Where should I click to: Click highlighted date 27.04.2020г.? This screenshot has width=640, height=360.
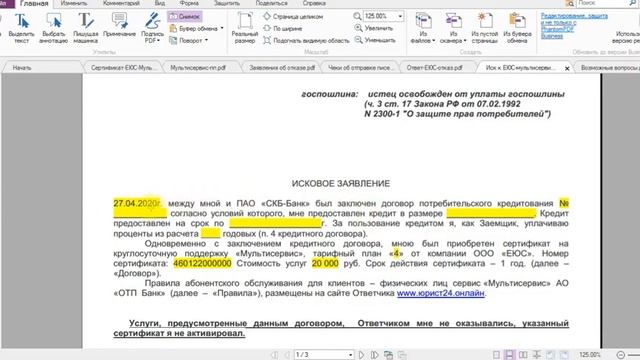pos(137,203)
